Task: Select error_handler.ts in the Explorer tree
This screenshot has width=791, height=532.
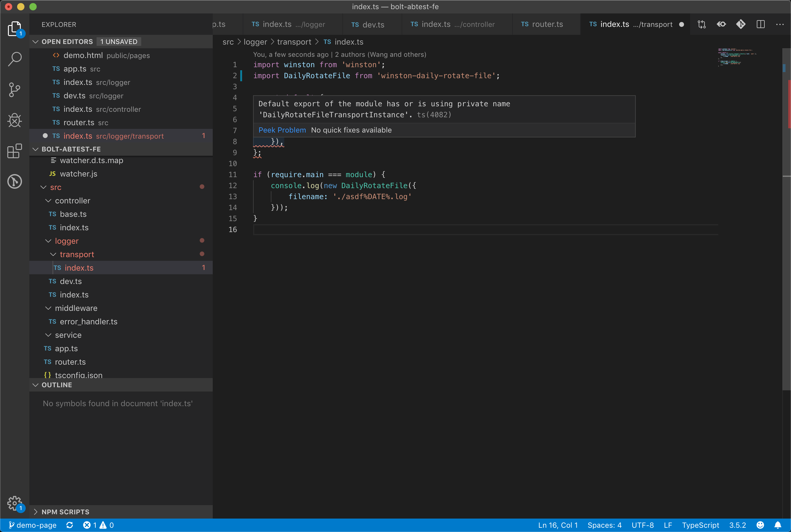Action: click(88, 322)
